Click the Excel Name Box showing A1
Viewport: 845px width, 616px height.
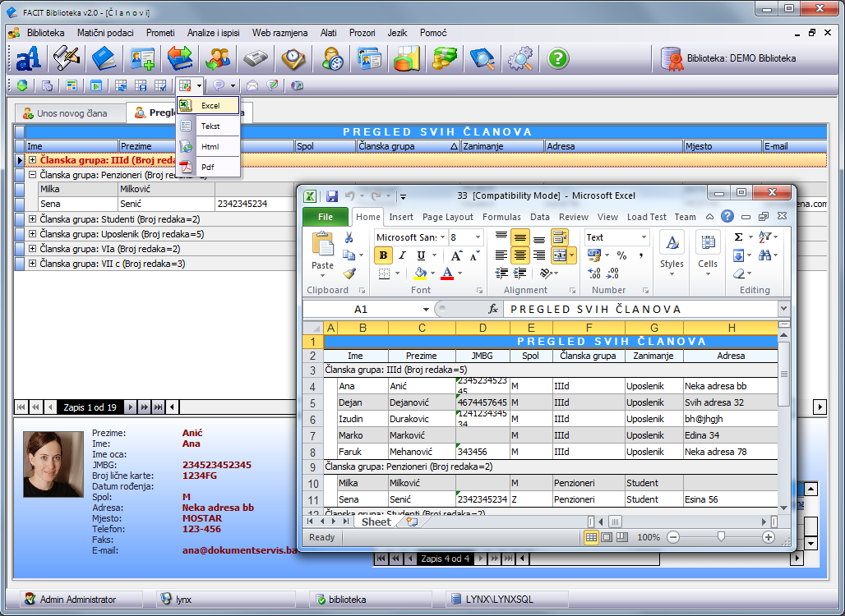[x=362, y=309]
